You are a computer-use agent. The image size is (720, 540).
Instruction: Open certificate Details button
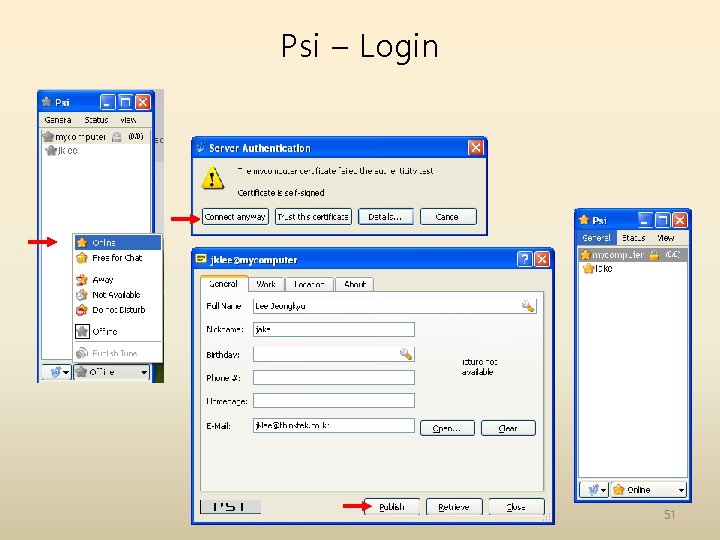(x=385, y=217)
